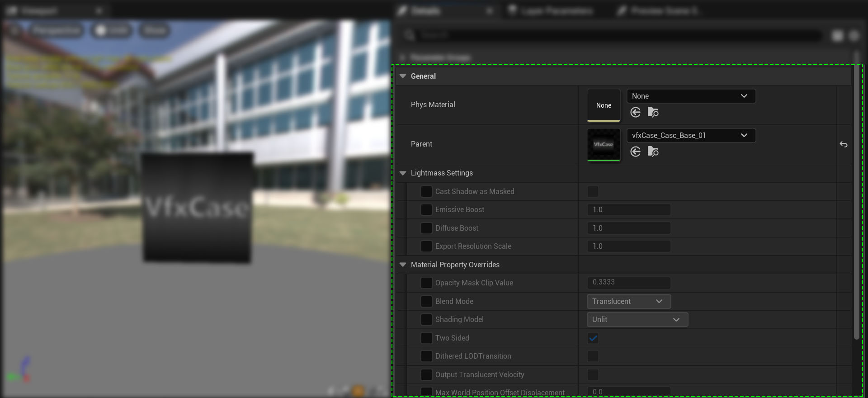Enable override for Diffuse Boost

pos(426,228)
